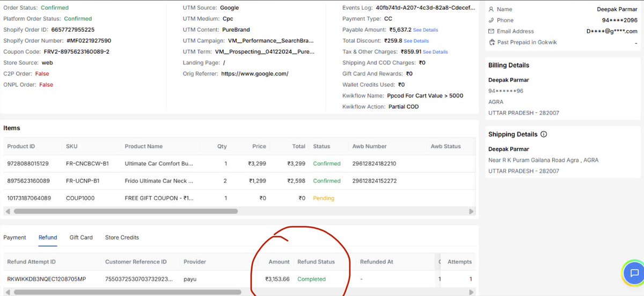Click the Attempts column header
644x296 pixels.
pos(459,262)
